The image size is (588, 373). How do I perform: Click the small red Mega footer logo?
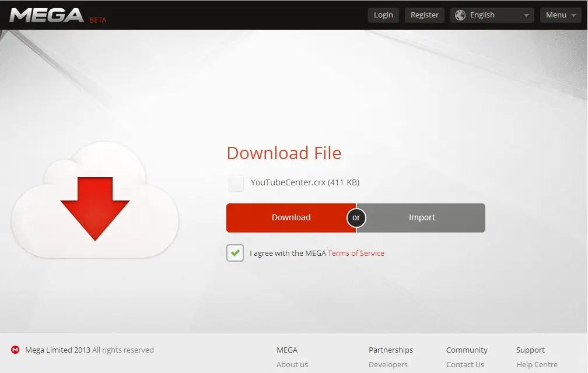(x=15, y=350)
